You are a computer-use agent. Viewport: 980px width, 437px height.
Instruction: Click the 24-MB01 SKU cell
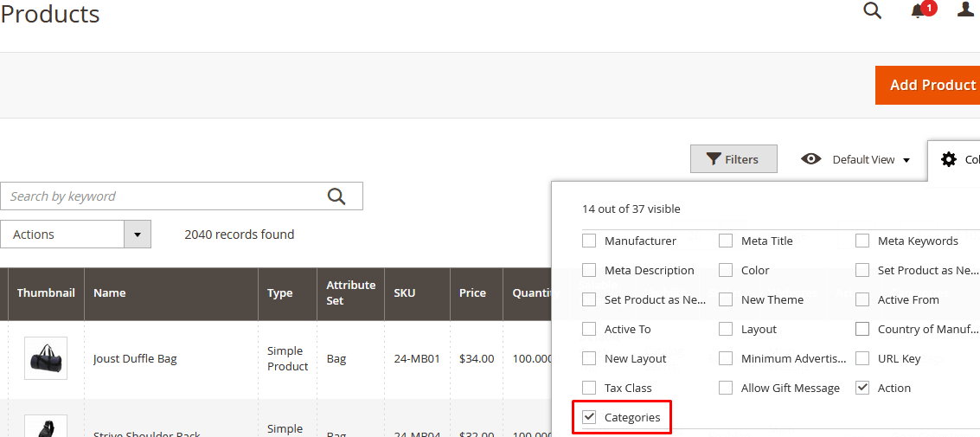point(418,359)
